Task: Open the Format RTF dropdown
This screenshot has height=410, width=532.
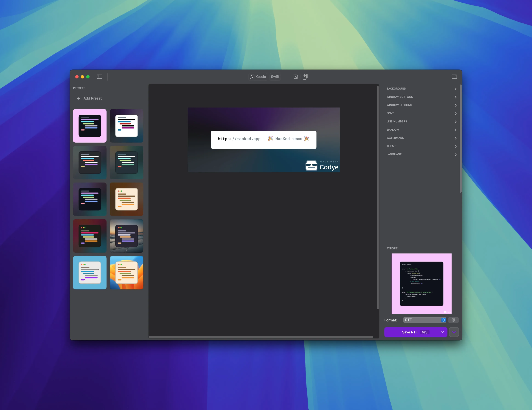Action: coord(424,320)
